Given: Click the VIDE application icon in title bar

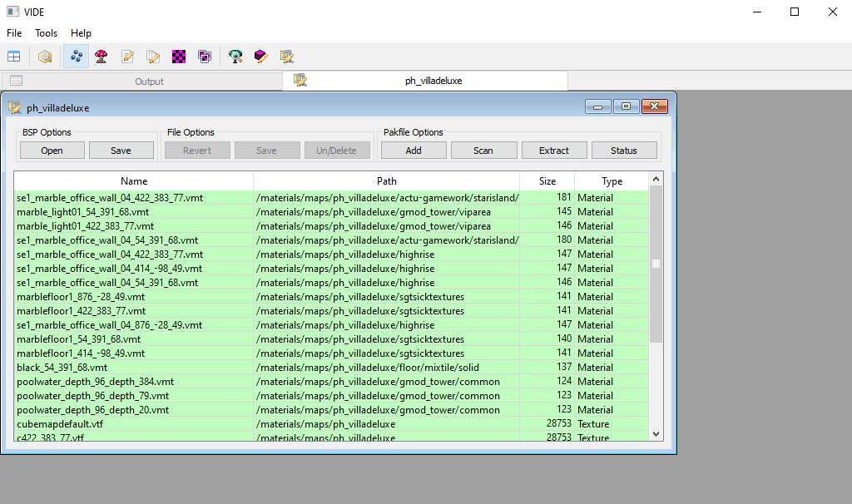Looking at the screenshot, I should (x=13, y=12).
